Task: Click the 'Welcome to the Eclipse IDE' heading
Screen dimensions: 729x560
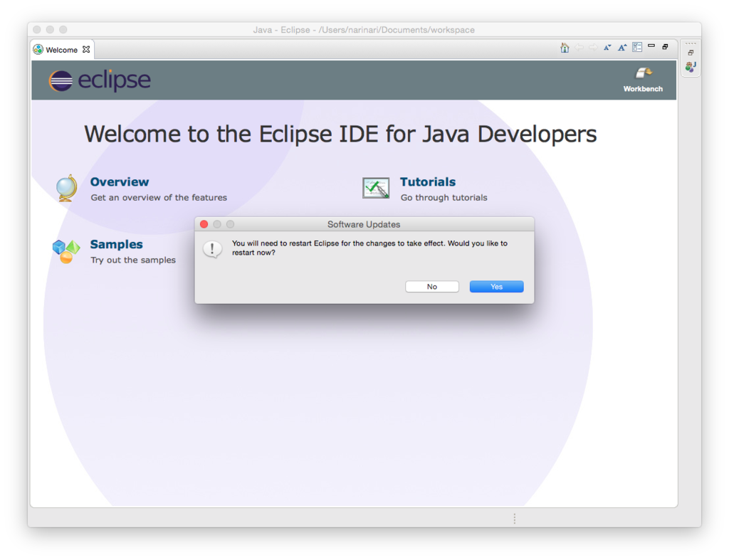Action: pyautogui.click(x=340, y=134)
